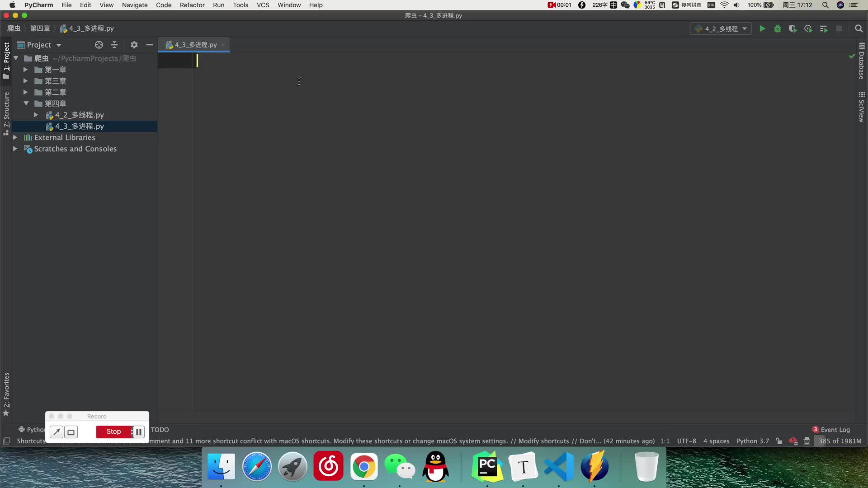Collapse the 爬虫 root folder arrow
Screen dimensions: 868x488
[x=16, y=58]
